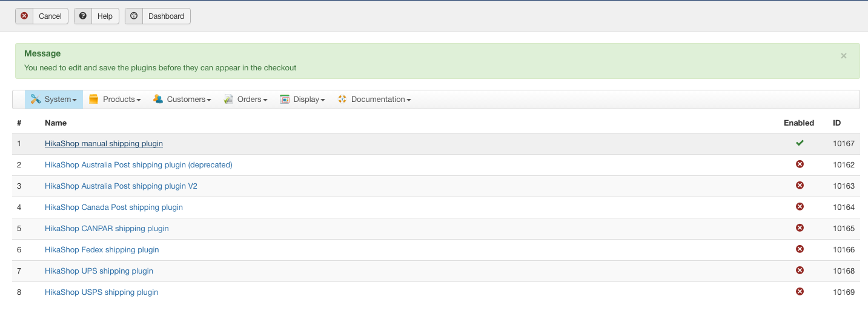Enable the Canada Post shipping plugin
This screenshot has width=868, height=310.
click(x=800, y=207)
